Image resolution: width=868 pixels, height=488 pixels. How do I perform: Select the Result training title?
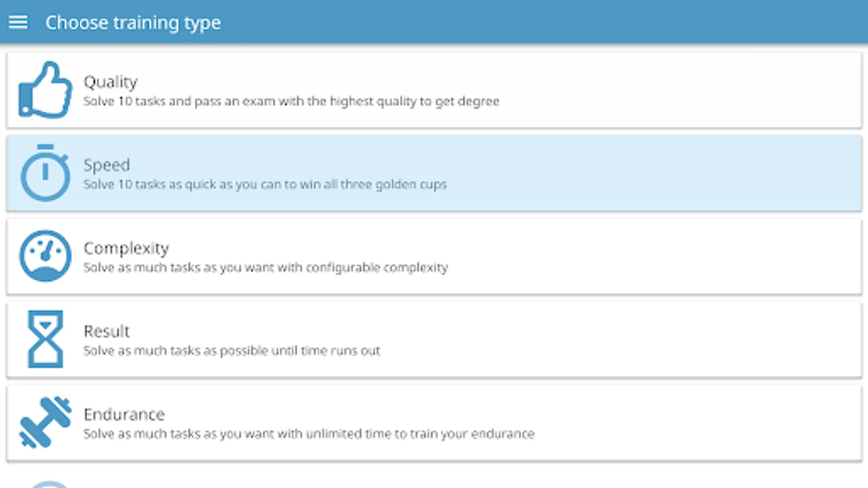[106, 331]
